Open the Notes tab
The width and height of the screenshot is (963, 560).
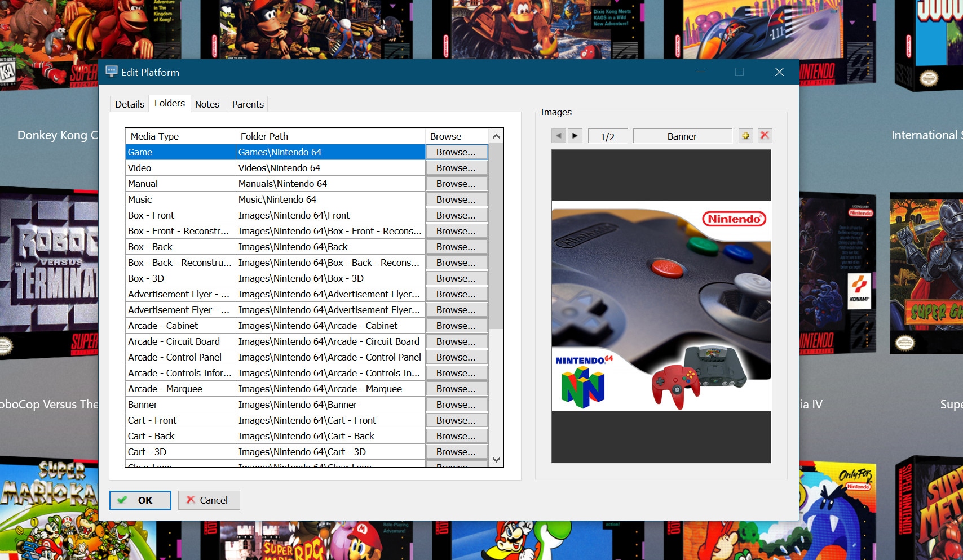pos(207,104)
